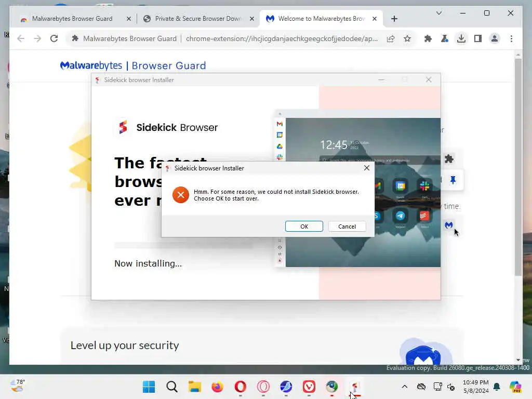Open a new browser tab

(x=394, y=19)
